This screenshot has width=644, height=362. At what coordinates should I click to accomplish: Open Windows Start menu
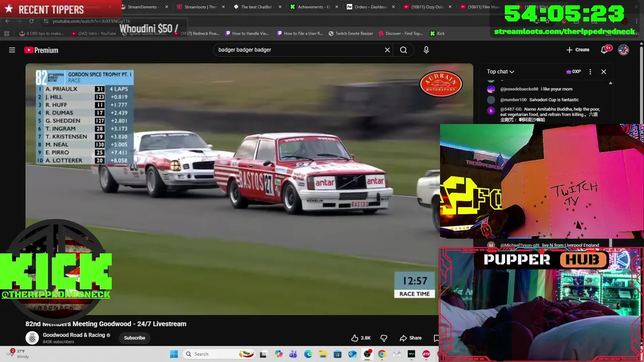pos(174,354)
